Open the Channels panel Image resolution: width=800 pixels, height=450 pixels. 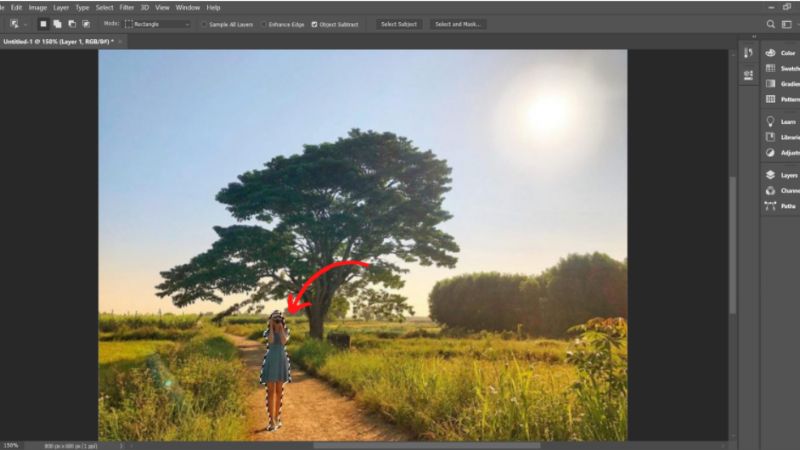(x=782, y=190)
